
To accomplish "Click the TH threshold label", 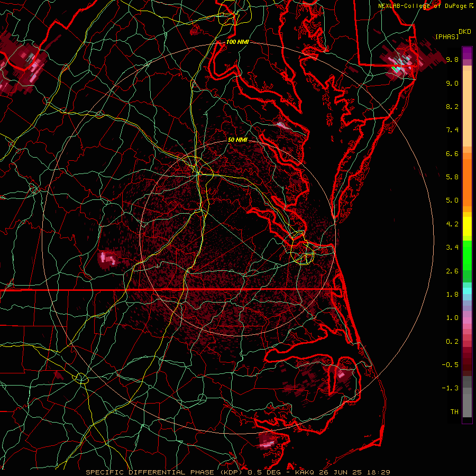I will 454,412.
